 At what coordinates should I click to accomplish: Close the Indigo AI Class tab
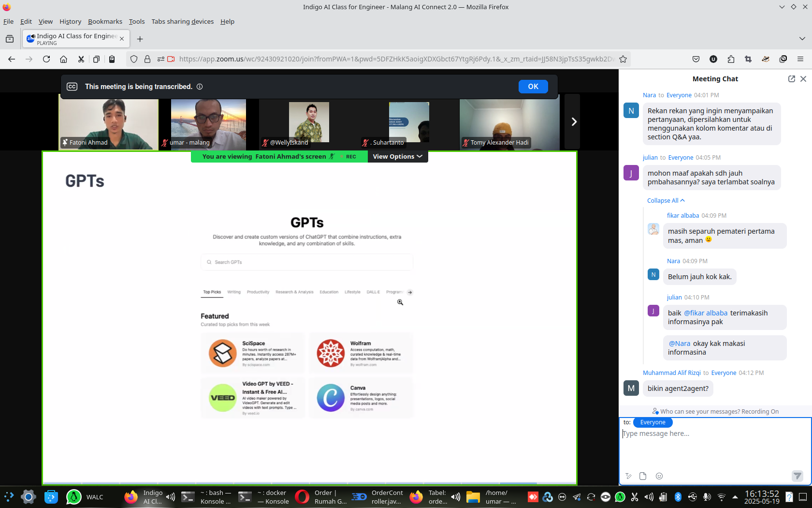click(122, 39)
